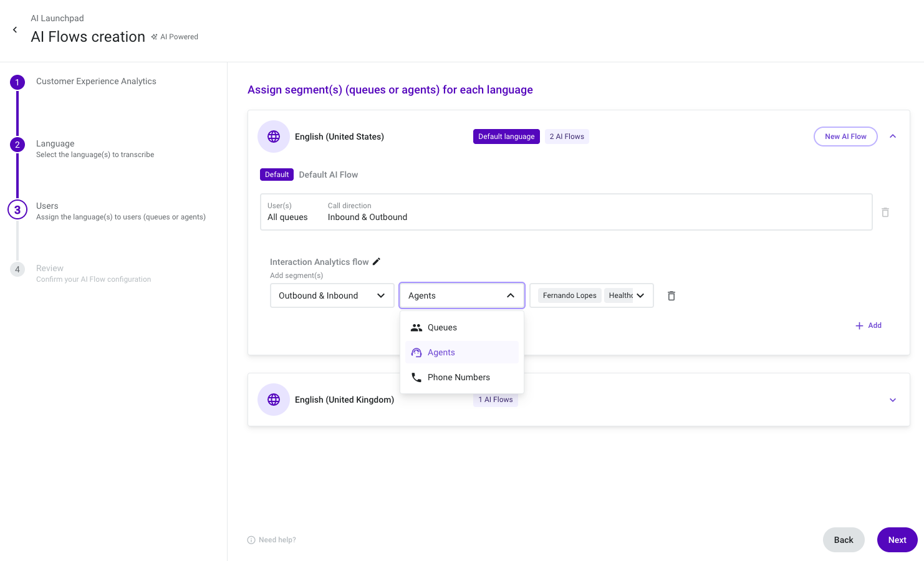924x561 pixels.
Task: Click the All queues user value
Action: [287, 217]
